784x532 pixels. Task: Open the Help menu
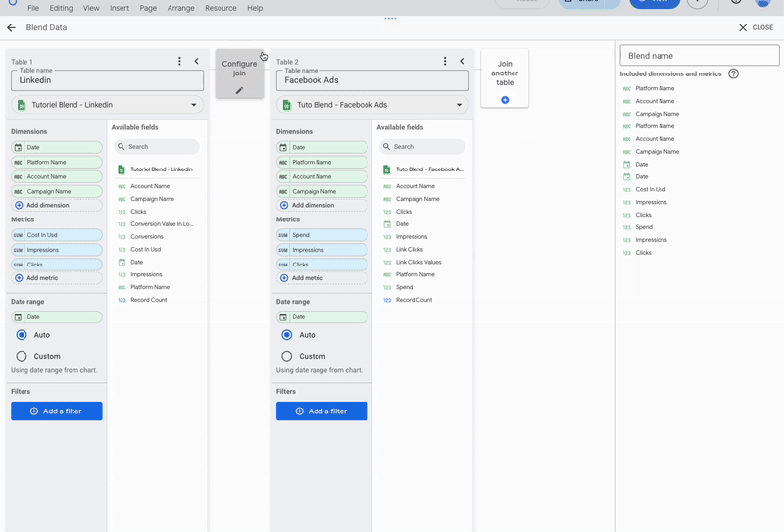[255, 8]
